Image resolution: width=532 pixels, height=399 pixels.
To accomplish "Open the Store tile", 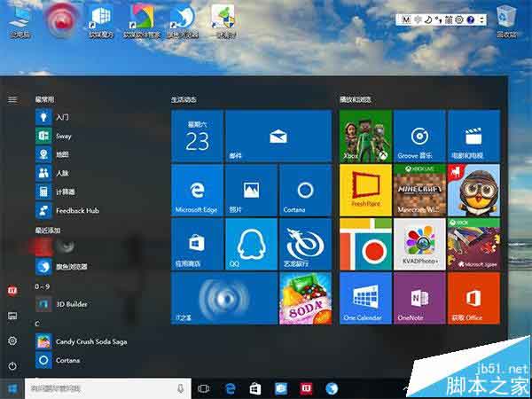I will click(197, 244).
